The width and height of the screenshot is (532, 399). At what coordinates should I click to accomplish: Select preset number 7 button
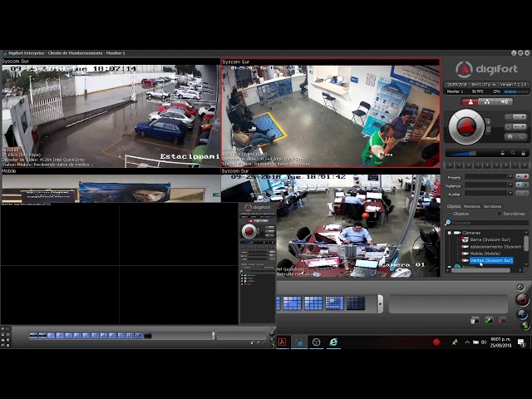[x=515, y=165]
